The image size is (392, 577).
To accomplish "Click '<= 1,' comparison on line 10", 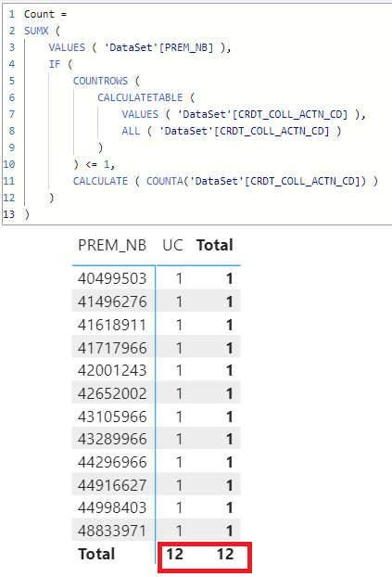I will pos(100,164).
